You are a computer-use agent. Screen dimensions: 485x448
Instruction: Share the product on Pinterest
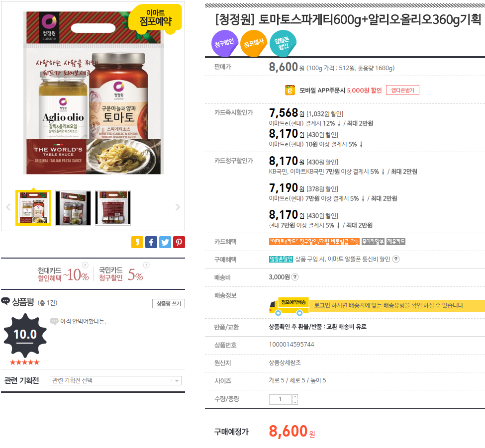pos(179,242)
